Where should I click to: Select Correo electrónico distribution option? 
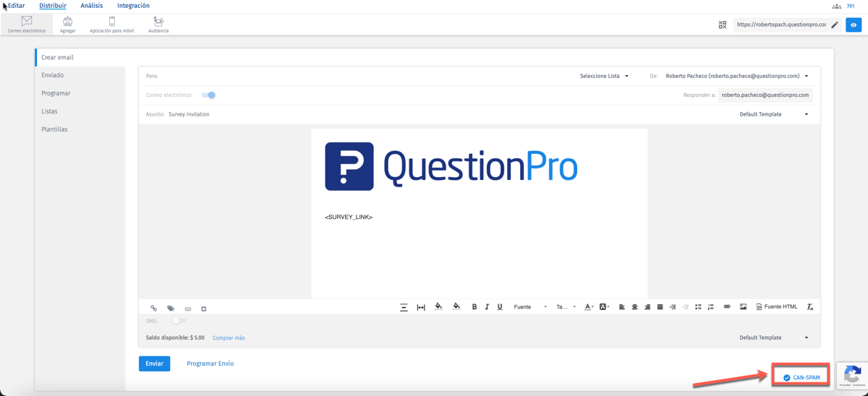point(26,25)
